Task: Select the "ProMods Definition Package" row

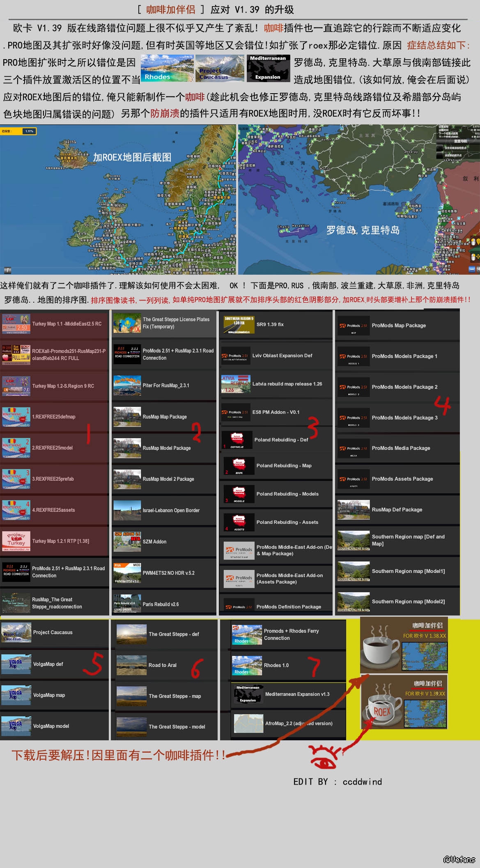Action: point(276,606)
